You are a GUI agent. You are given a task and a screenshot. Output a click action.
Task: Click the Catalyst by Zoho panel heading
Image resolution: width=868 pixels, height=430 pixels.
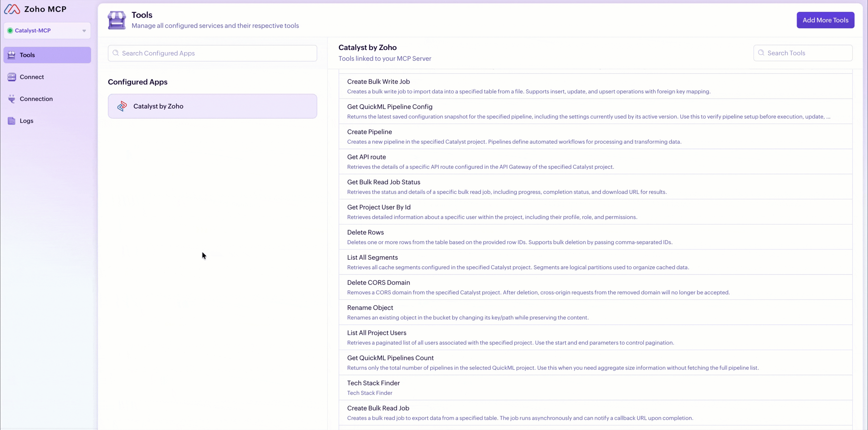point(367,48)
